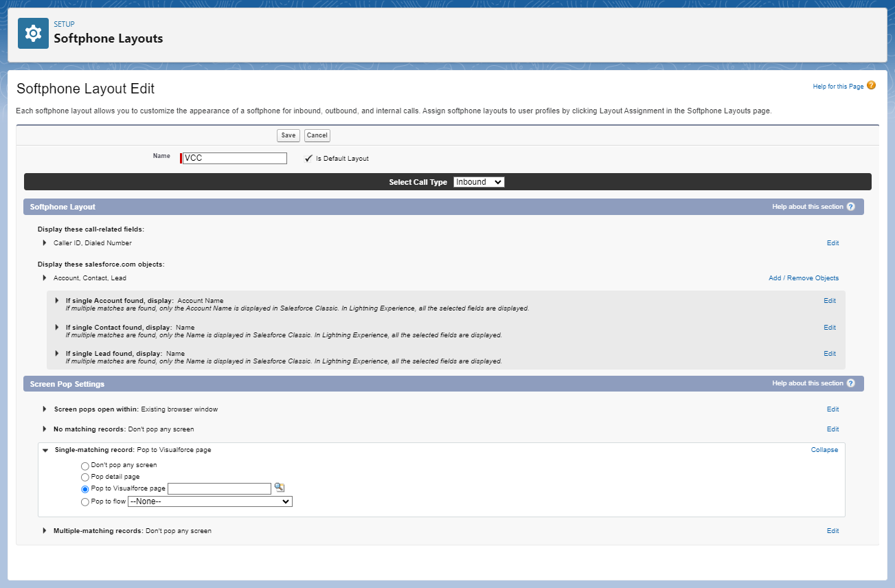Expand the No matching records row
The height and width of the screenshot is (588, 895).
(x=45, y=429)
